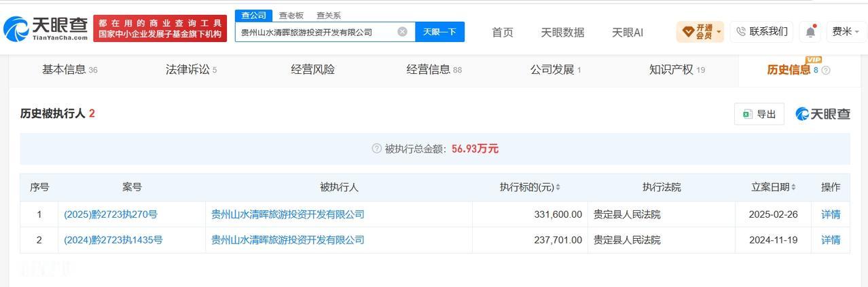This screenshot has width=868, height=287.
Task: Click 贵定县人民法院 in row 1
Action: pyautogui.click(x=627, y=214)
